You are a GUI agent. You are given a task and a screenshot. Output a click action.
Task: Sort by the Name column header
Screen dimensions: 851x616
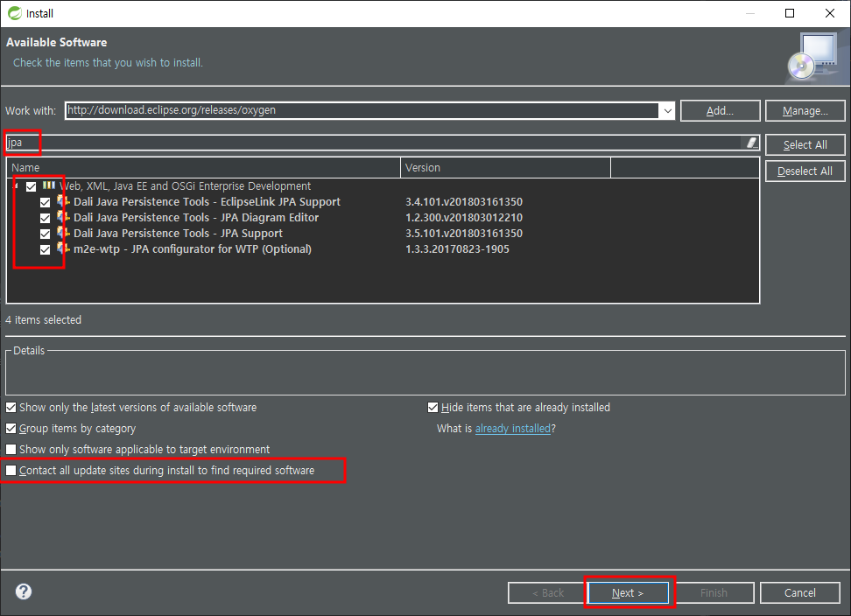click(203, 167)
